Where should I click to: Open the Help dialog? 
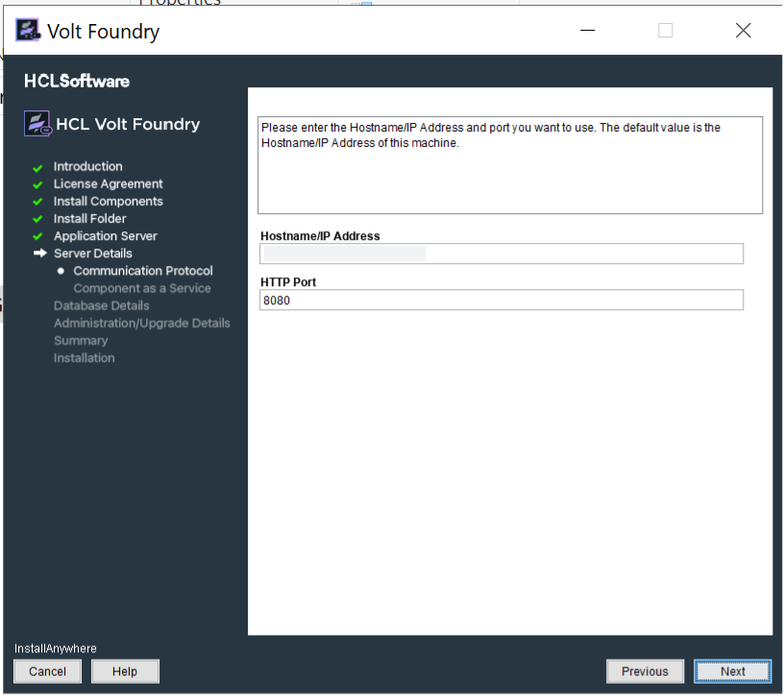tap(125, 671)
